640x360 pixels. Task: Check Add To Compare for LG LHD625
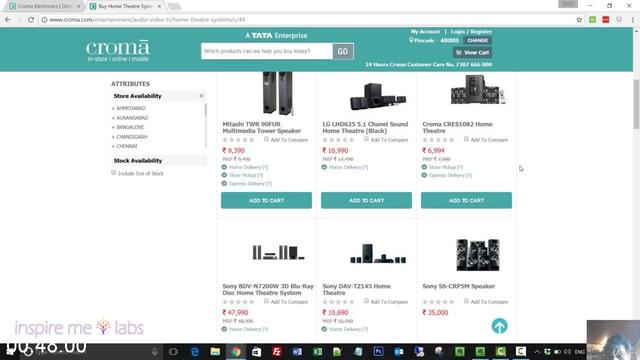point(366,139)
